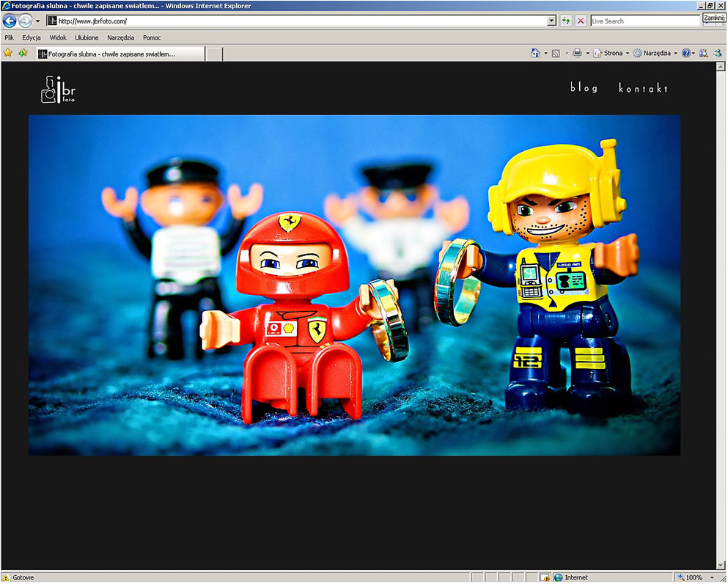The image size is (728, 584).
Task: Expand the Home button dropdown arrow
Action: pos(545,53)
